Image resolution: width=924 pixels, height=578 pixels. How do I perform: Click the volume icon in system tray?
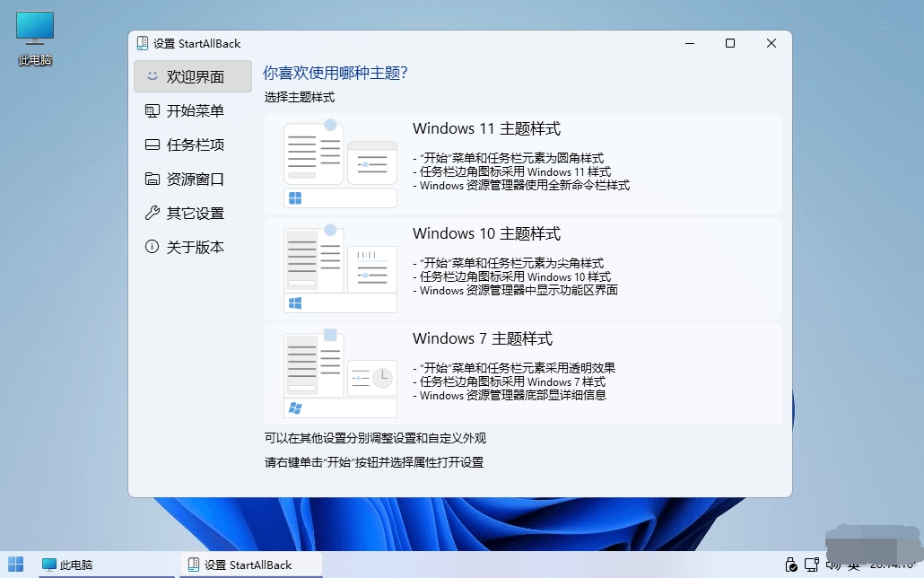(x=834, y=565)
